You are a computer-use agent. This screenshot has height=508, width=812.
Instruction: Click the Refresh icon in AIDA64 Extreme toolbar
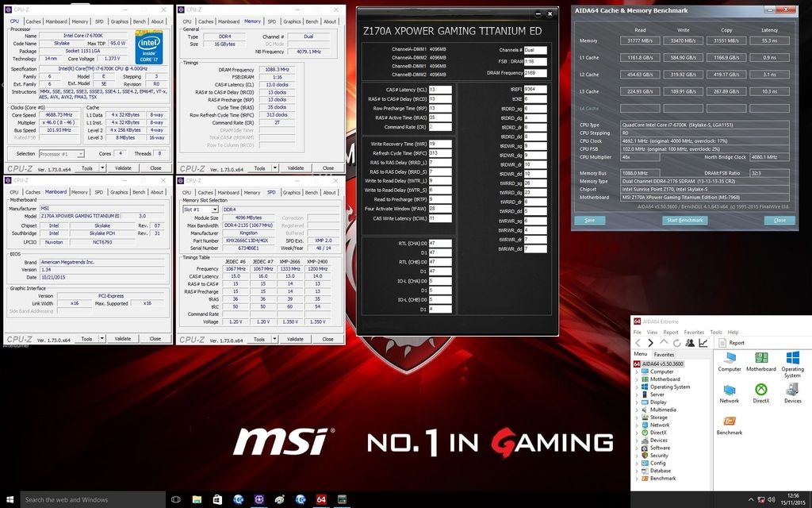point(676,343)
